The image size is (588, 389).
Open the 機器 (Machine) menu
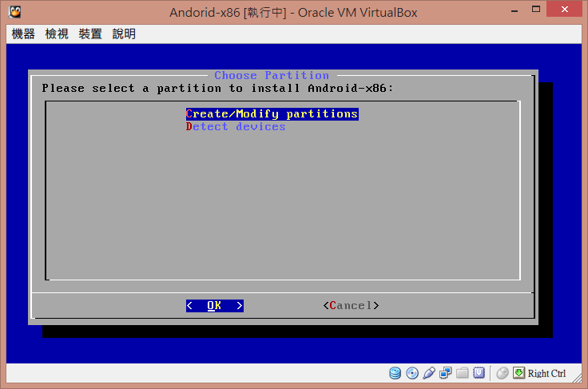(23, 34)
